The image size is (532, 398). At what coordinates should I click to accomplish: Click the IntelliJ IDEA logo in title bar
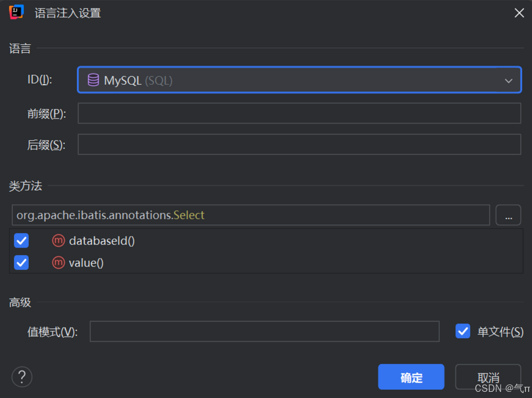[x=16, y=12]
